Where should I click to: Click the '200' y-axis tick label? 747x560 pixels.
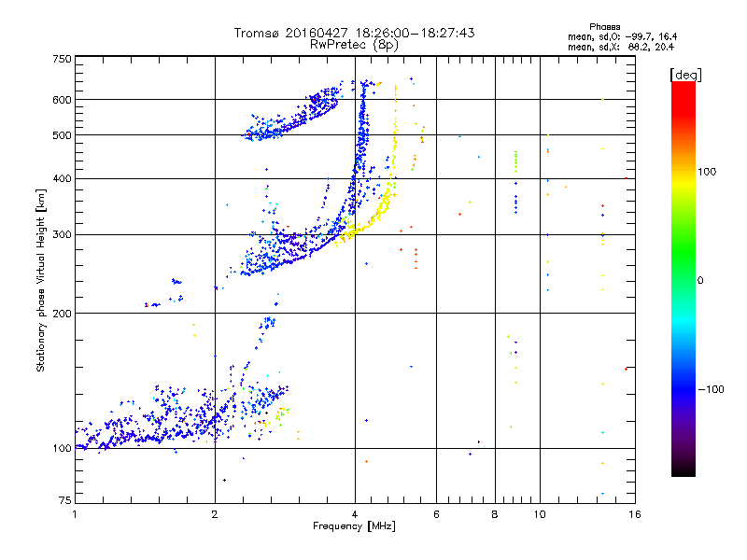tap(62, 314)
